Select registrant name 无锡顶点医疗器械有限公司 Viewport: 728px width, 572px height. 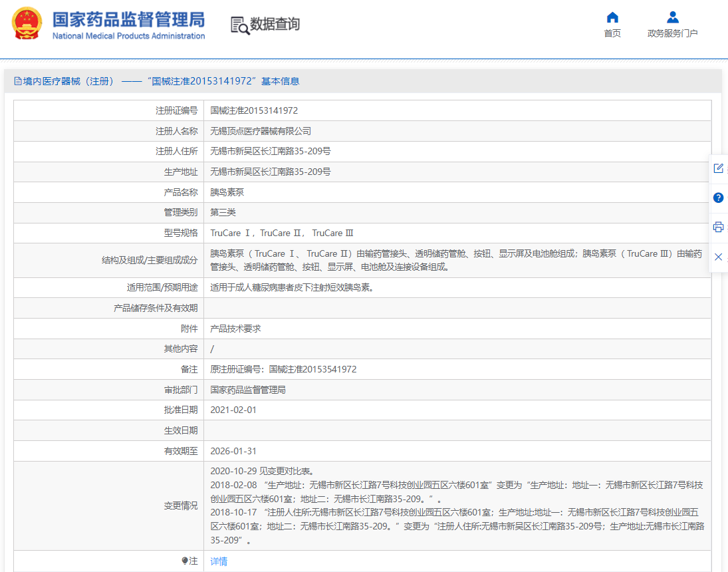pos(261,131)
